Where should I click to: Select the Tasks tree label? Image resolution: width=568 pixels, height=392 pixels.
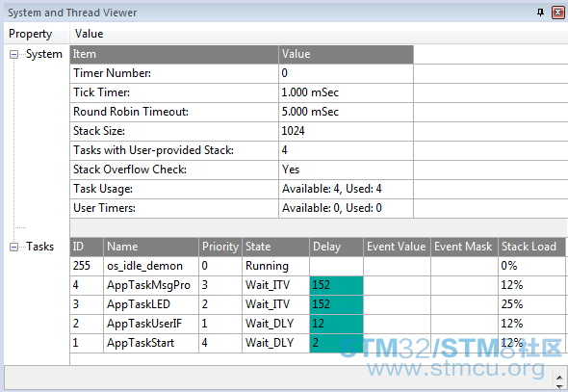pos(39,247)
